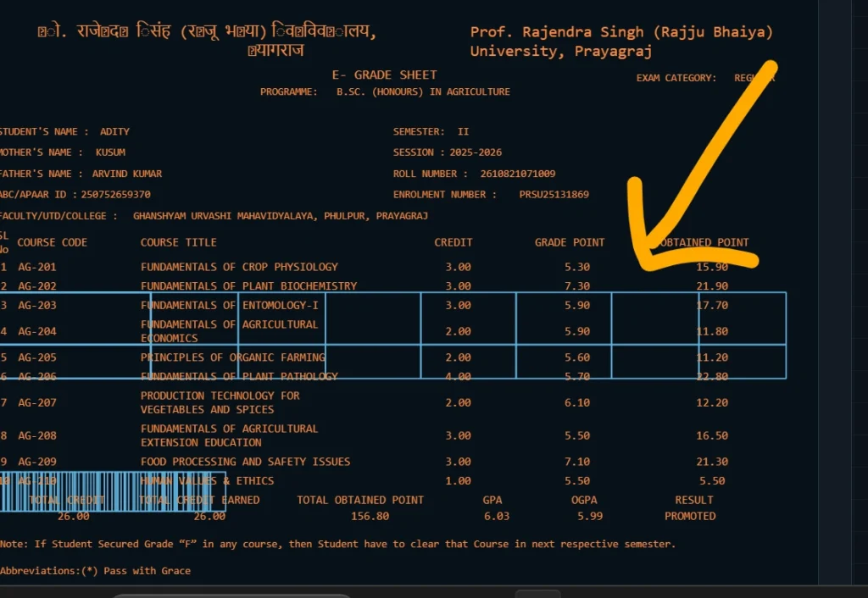Click the "RESULT" label
Image resolution: width=868 pixels, height=598 pixels.
pos(693,500)
